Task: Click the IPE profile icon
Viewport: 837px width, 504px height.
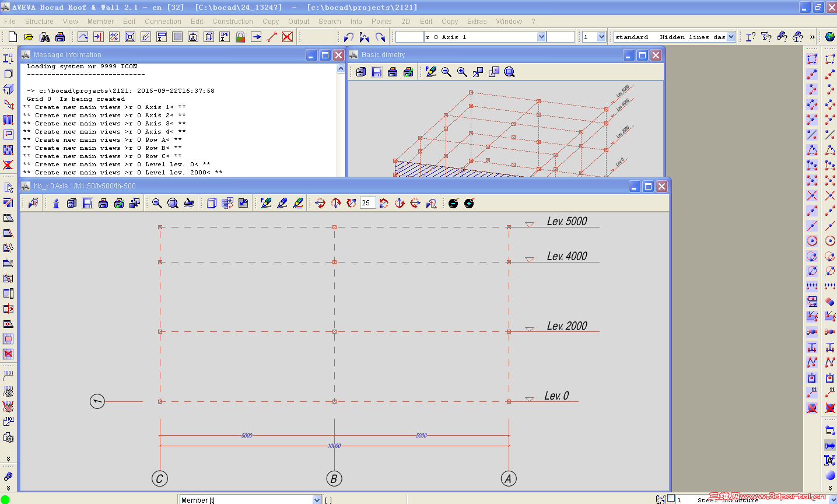Action: tap(225, 37)
